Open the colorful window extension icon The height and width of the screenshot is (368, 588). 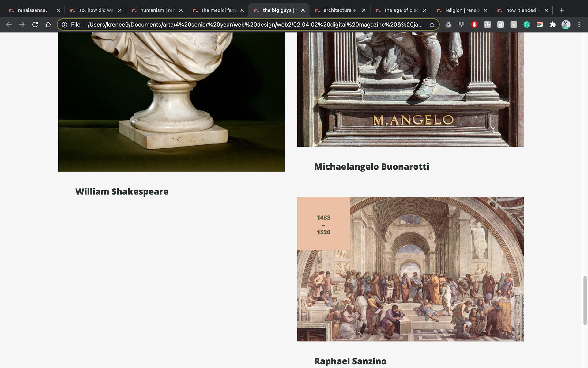coord(540,25)
